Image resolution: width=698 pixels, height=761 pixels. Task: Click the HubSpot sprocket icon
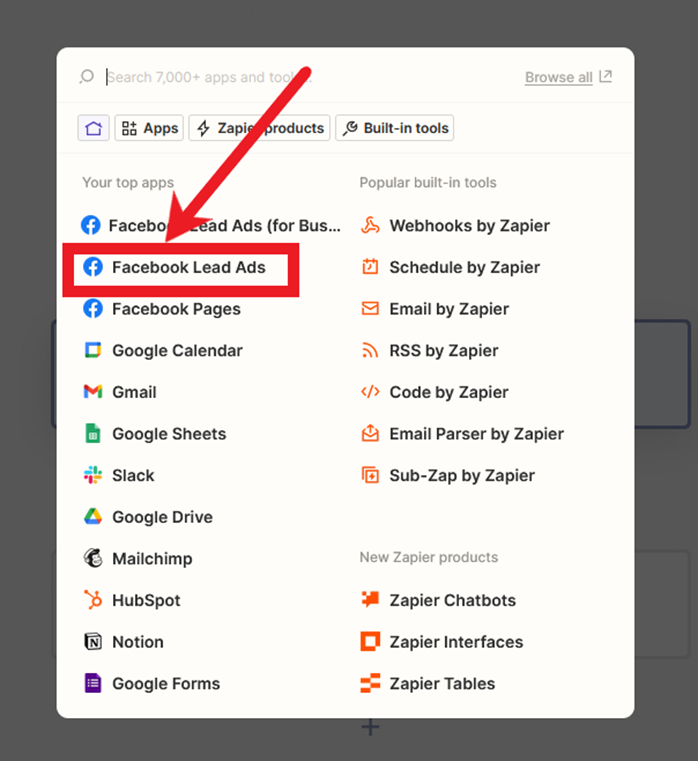93,600
